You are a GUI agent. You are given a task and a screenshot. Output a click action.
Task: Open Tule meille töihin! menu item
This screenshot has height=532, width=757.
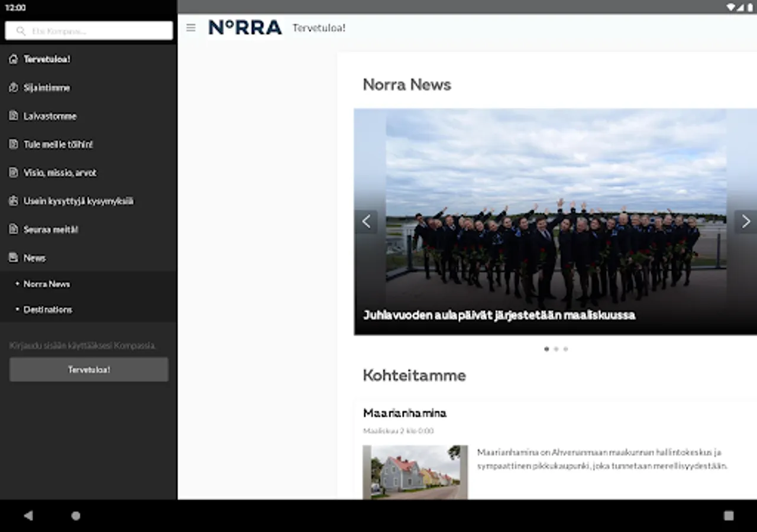[x=58, y=144]
